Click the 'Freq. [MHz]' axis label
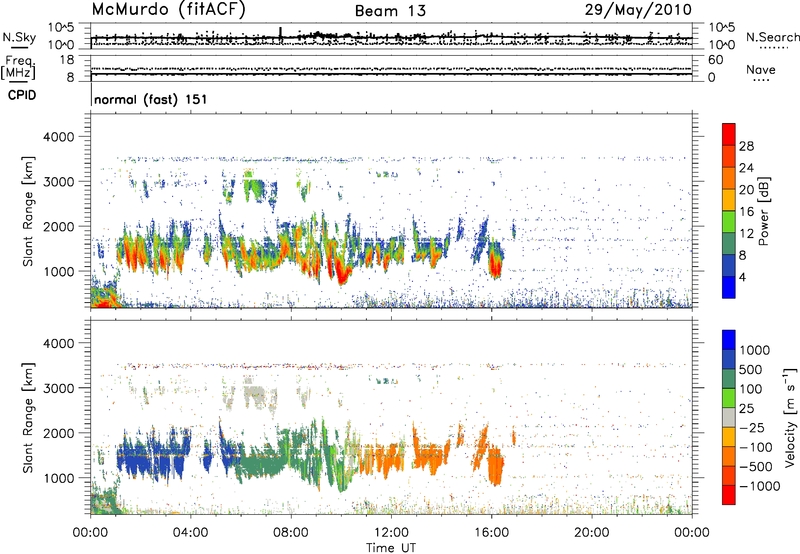Image resolution: width=800 pixels, height=554 pixels. [18, 68]
